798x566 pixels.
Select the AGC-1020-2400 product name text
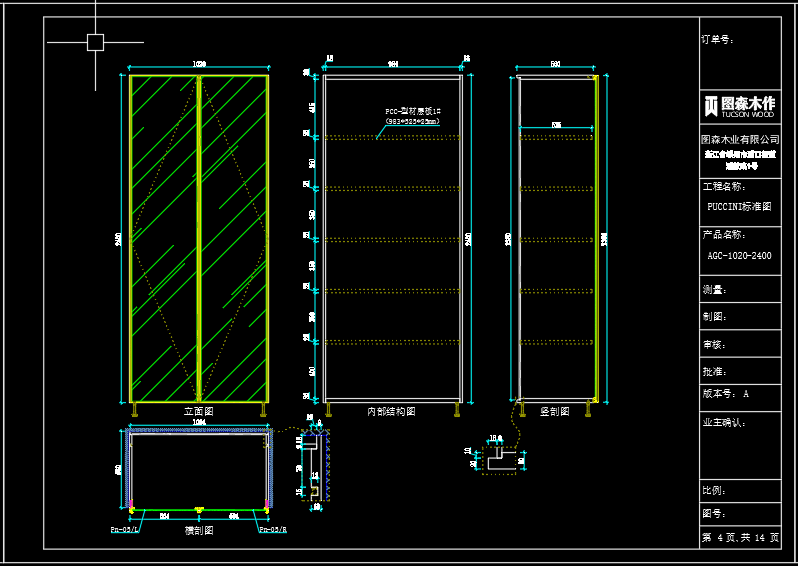point(739,255)
